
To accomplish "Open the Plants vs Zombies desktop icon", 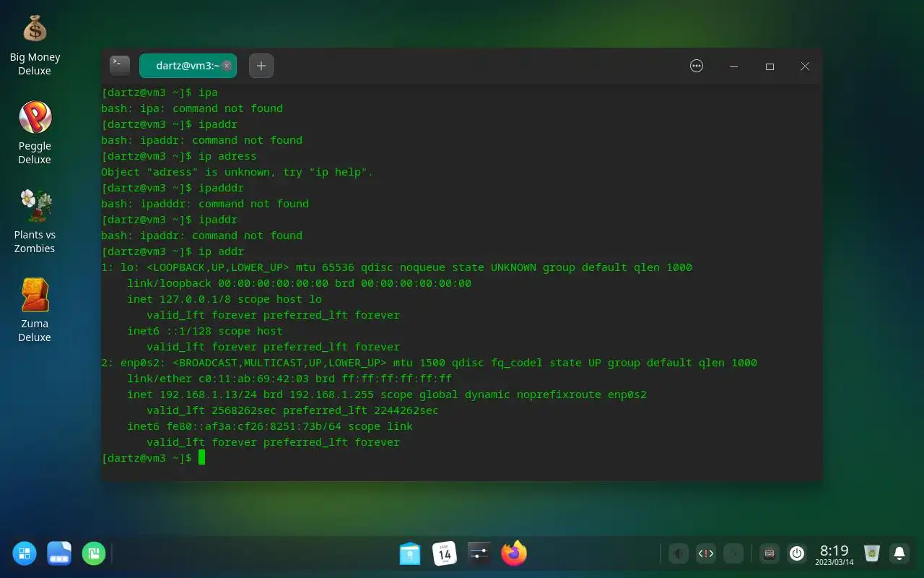I will 35,221.
